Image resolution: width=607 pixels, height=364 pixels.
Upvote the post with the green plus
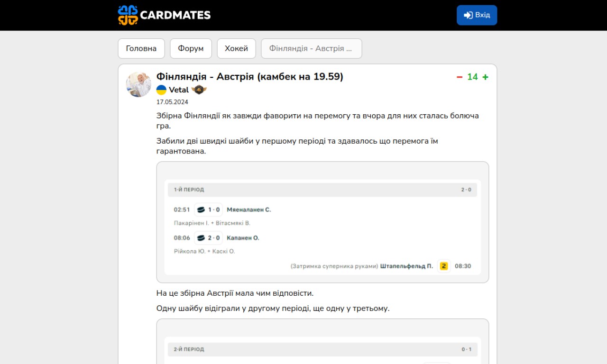pyautogui.click(x=485, y=77)
